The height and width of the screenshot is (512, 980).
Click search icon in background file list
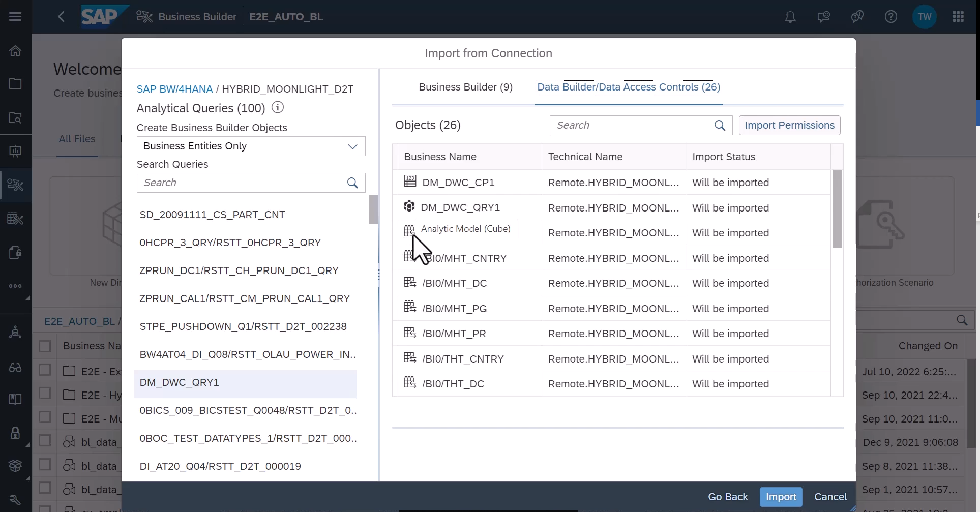pos(962,320)
